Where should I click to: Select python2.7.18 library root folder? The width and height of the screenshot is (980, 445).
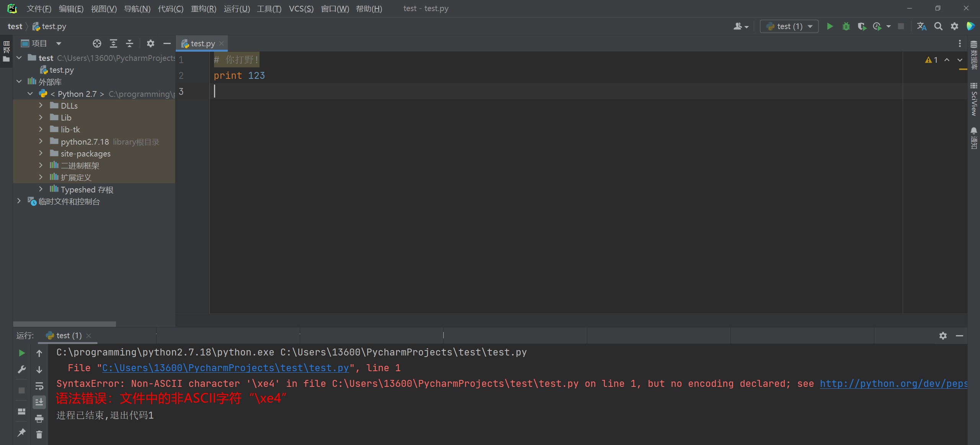pos(85,142)
